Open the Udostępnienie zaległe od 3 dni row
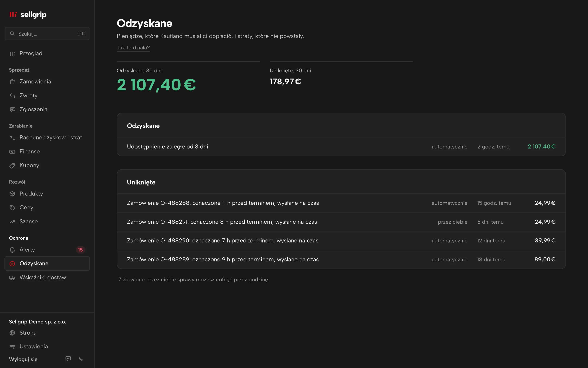 (x=341, y=146)
